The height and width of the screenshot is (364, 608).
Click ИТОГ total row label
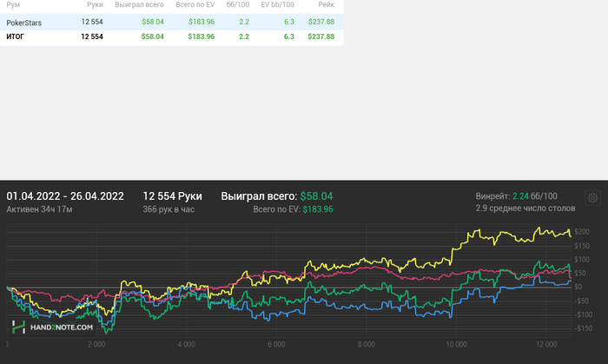15,36
